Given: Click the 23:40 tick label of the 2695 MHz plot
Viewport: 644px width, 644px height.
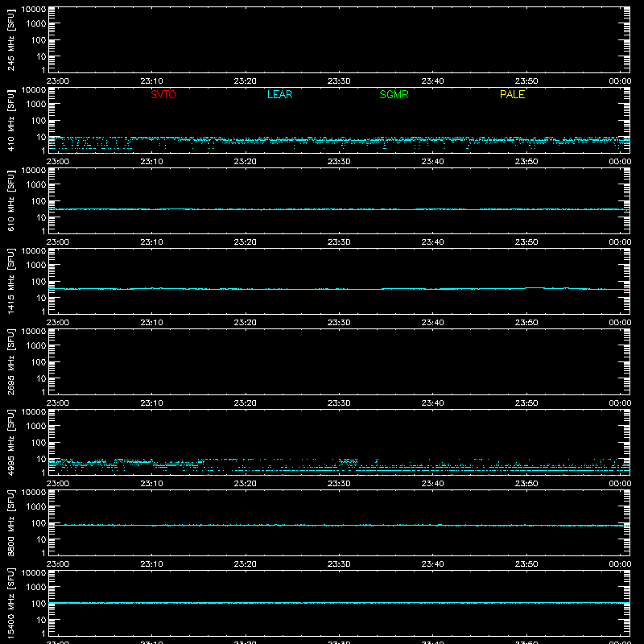Looking at the screenshot, I should 432,403.
